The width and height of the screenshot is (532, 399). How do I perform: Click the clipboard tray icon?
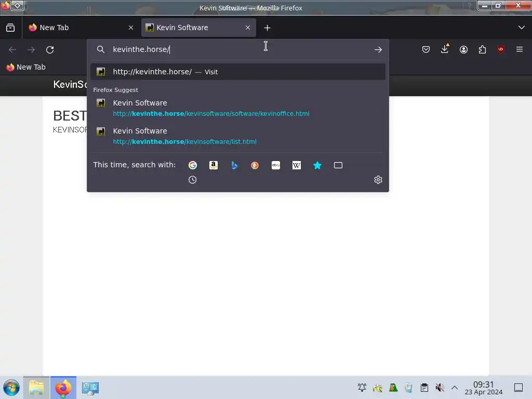[x=424, y=388]
